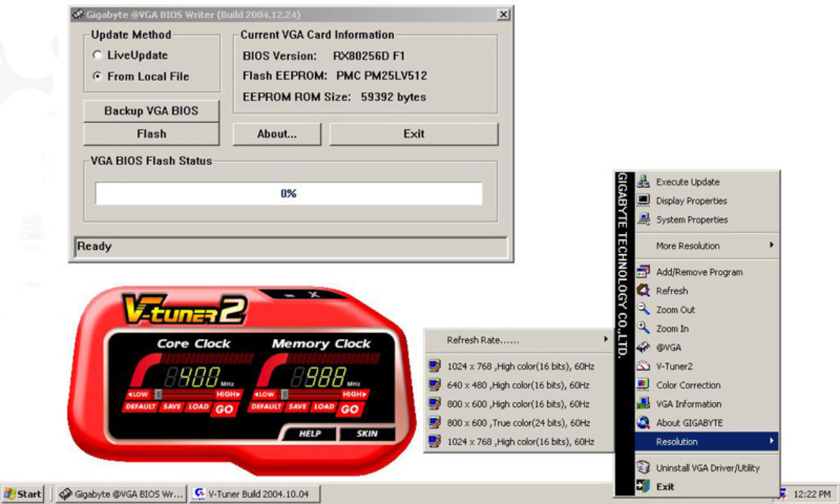Choose the last 1024 x 768 High color entry

(519, 442)
